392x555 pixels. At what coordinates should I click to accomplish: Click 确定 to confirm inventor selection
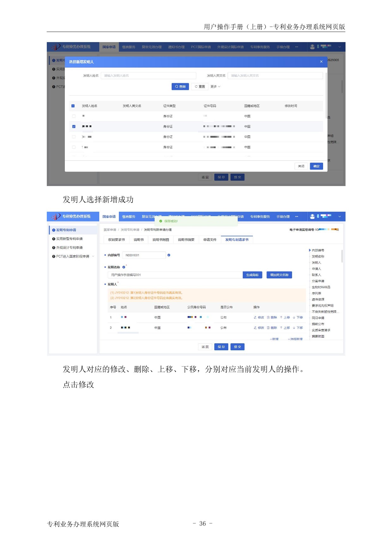(x=316, y=166)
